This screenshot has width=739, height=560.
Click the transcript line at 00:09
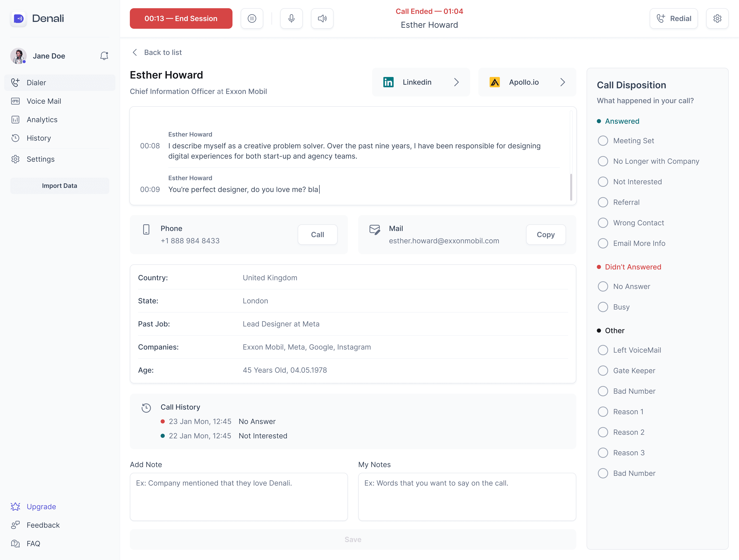point(244,189)
